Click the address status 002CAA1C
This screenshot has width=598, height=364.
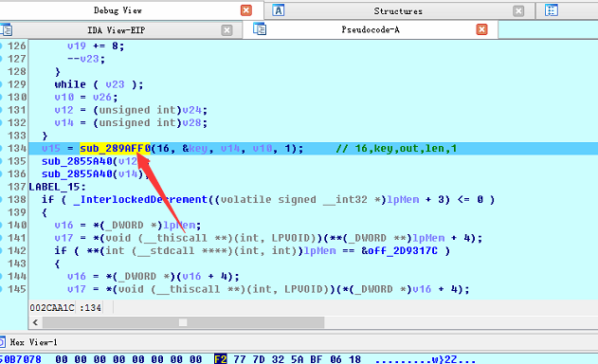pyautogui.click(x=52, y=307)
